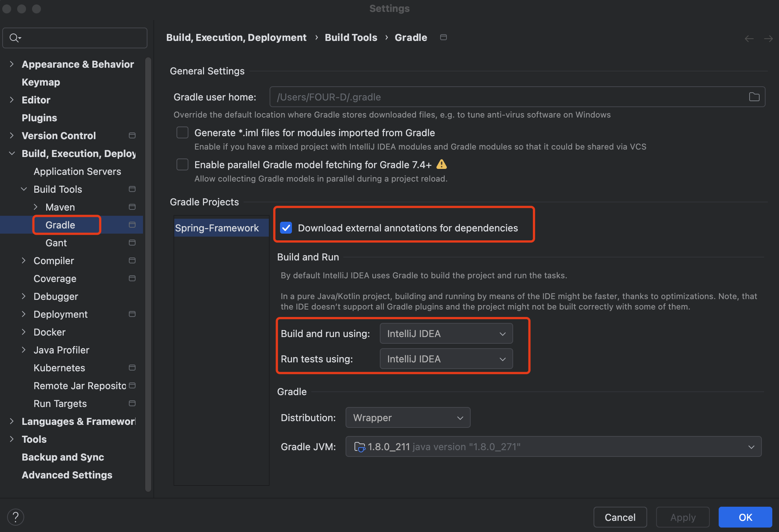Viewport: 779px width, 532px height.
Task: Click the help question mark icon
Action: (x=16, y=517)
